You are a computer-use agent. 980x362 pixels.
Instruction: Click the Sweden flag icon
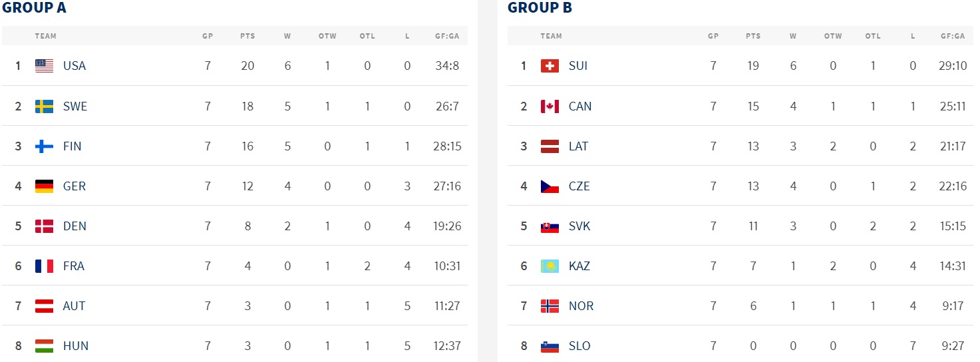44,106
